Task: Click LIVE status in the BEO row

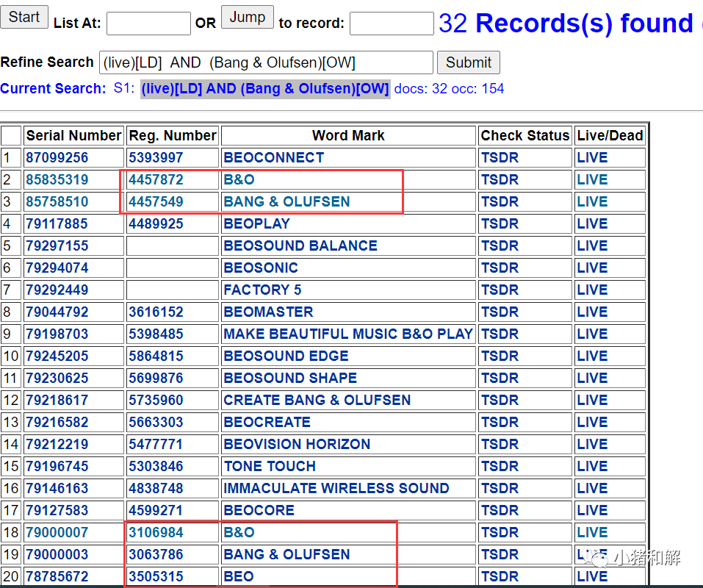Action: [x=592, y=576]
